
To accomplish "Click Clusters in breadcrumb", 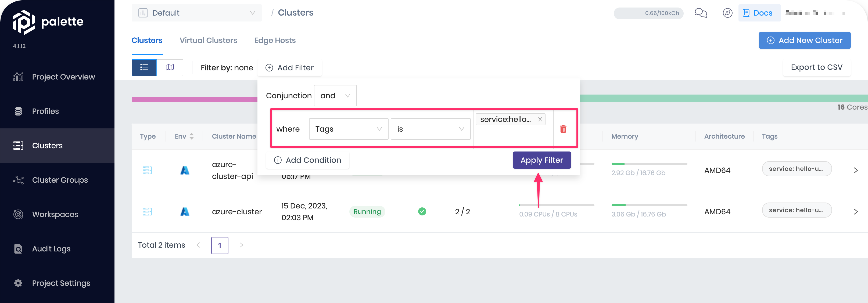I will point(296,13).
